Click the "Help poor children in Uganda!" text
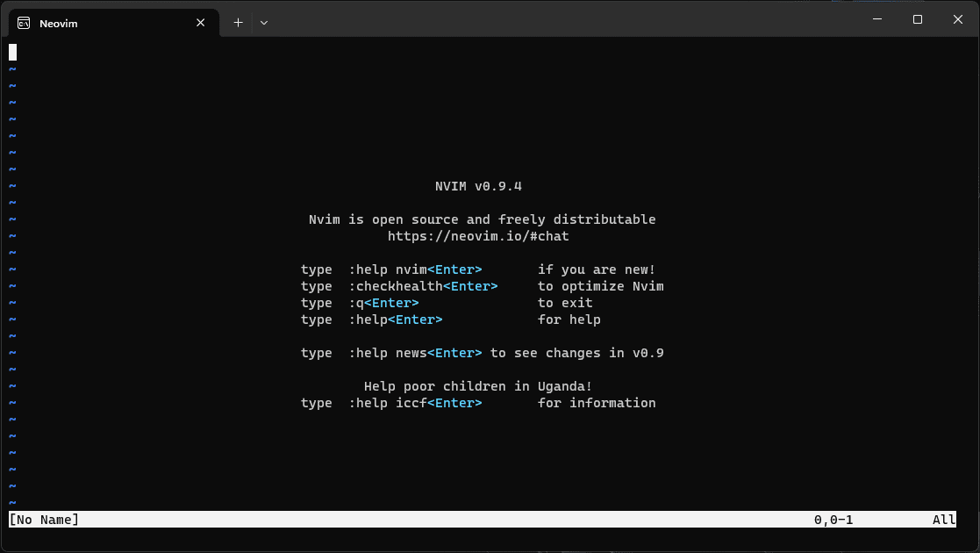The width and height of the screenshot is (980, 553). (479, 386)
